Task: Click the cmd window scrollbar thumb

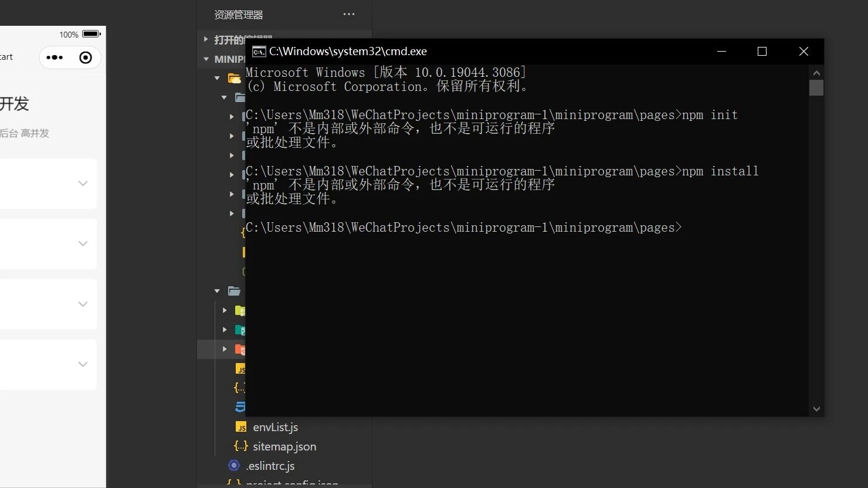Action: (816, 88)
